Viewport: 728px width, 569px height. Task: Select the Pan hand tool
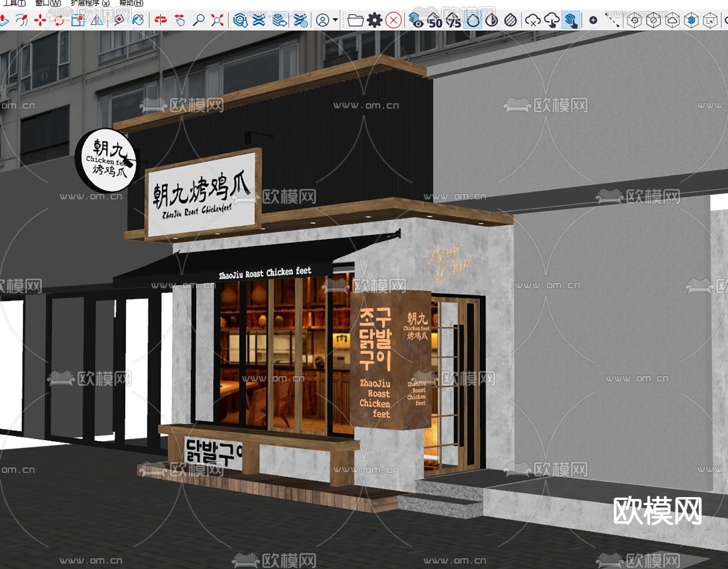tap(180, 20)
